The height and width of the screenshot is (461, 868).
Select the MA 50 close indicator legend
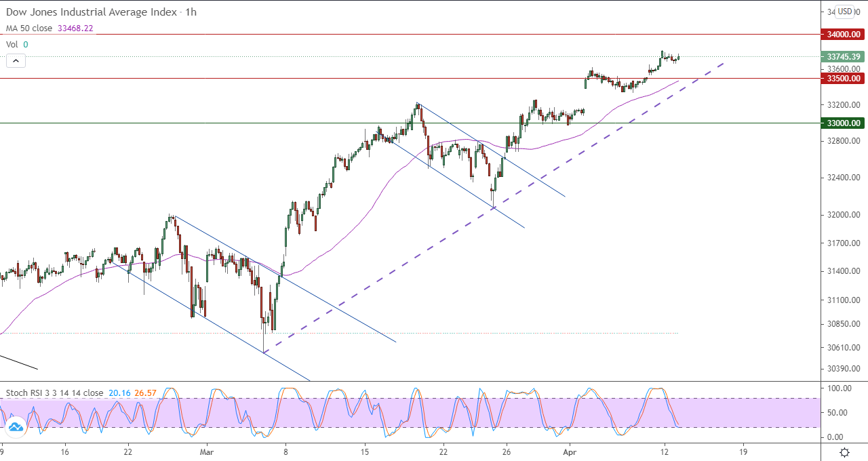point(30,28)
